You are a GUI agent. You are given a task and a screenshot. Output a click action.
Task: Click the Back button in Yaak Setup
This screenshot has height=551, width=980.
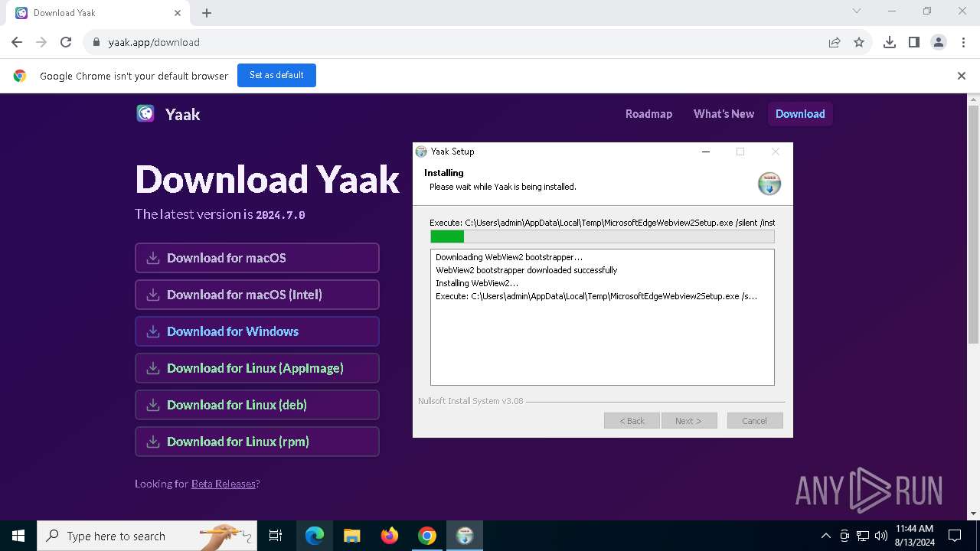click(x=632, y=421)
